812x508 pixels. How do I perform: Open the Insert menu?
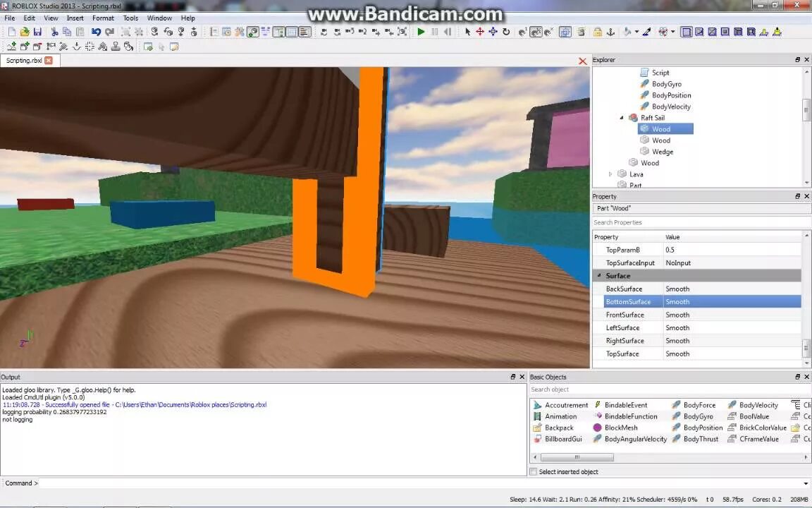pyautogui.click(x=75, y=18)
